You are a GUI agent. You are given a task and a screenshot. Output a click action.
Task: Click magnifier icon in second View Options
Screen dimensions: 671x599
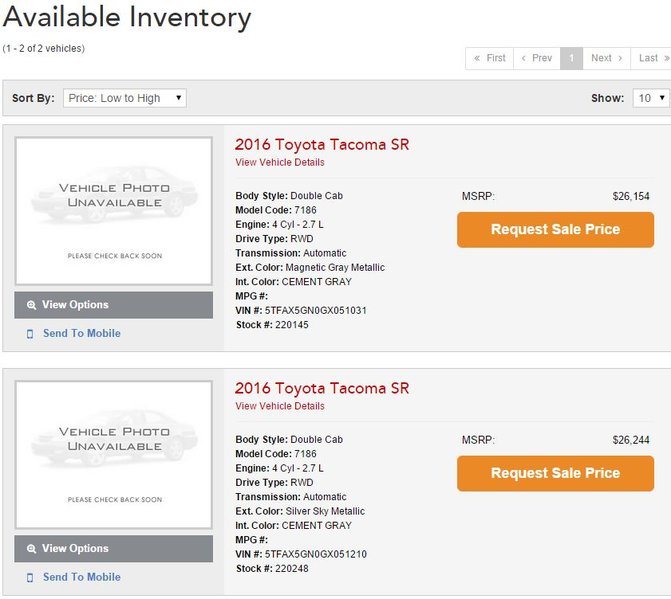click(31, 549)
